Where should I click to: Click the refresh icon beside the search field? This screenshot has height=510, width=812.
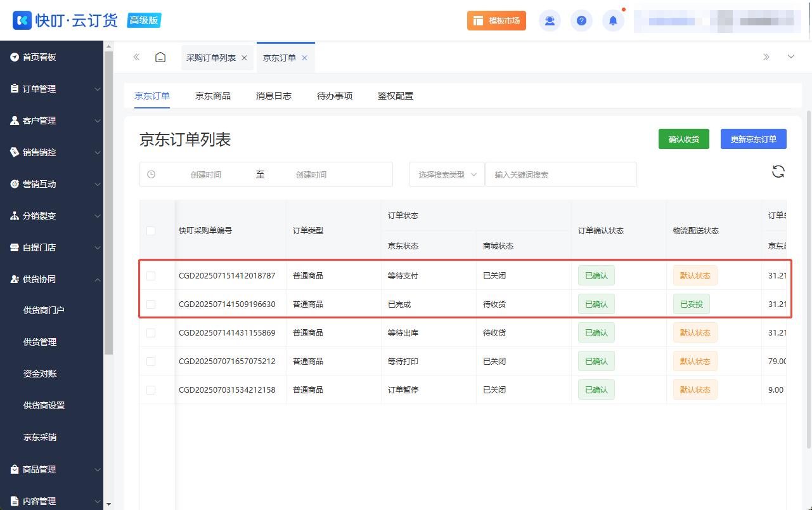pyautogui.click(x=778, y=171)
